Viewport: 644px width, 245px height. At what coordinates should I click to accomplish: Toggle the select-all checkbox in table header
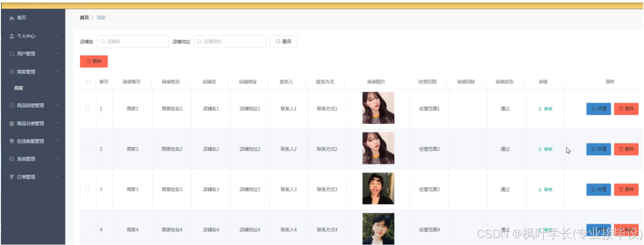[88, 82]
